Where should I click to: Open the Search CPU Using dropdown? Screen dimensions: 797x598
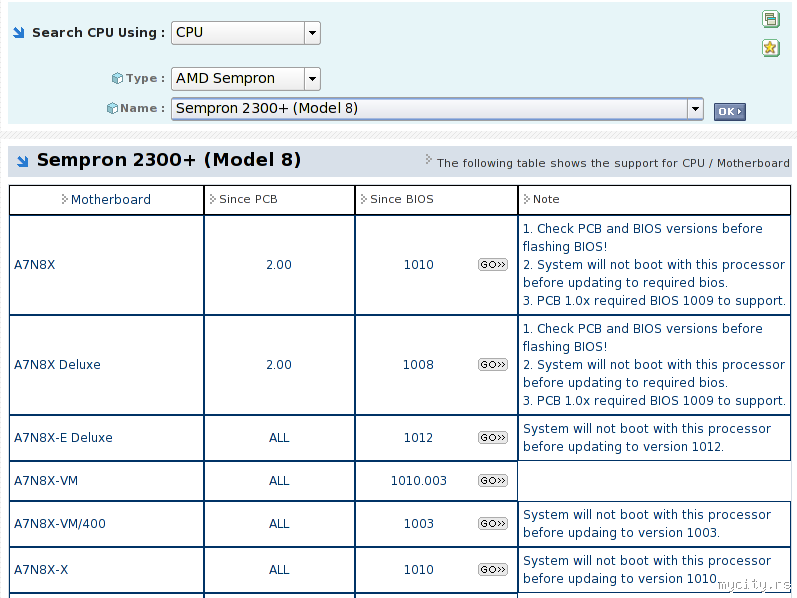pos(246,33)
